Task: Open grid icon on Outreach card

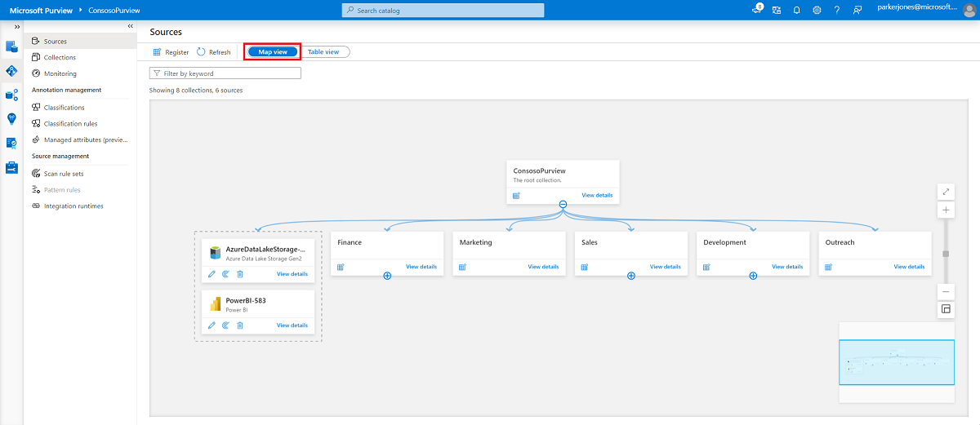Action: coord(829,267)
